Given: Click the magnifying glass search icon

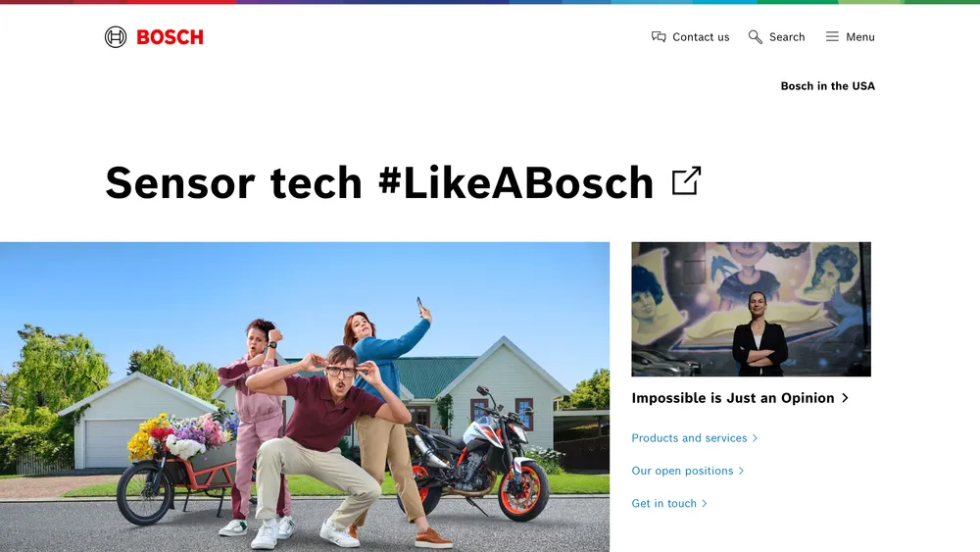Looking at the screenshot, I should [x=755, y=37].
